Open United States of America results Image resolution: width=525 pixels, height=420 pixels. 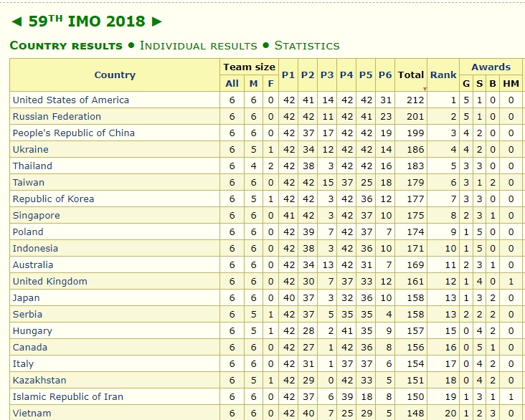click(x=71, y=100)
